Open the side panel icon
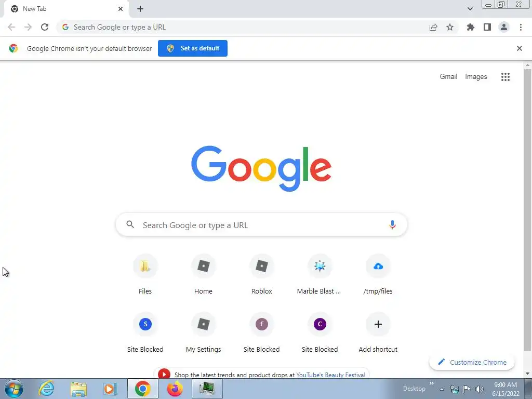Screen dimensions: 532x399 (x=487, y=27)
